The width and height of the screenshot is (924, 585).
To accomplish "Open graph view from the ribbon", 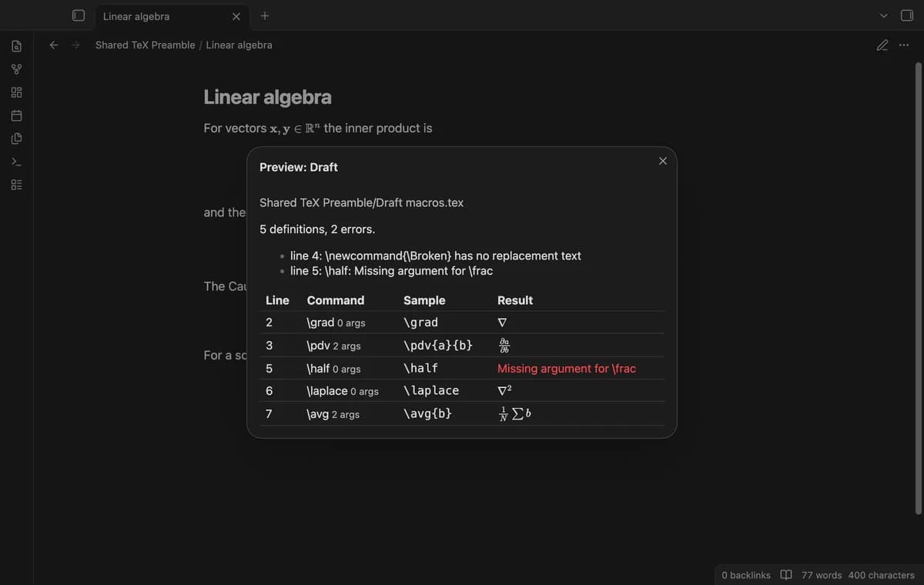I will click(x=16, y=70).
